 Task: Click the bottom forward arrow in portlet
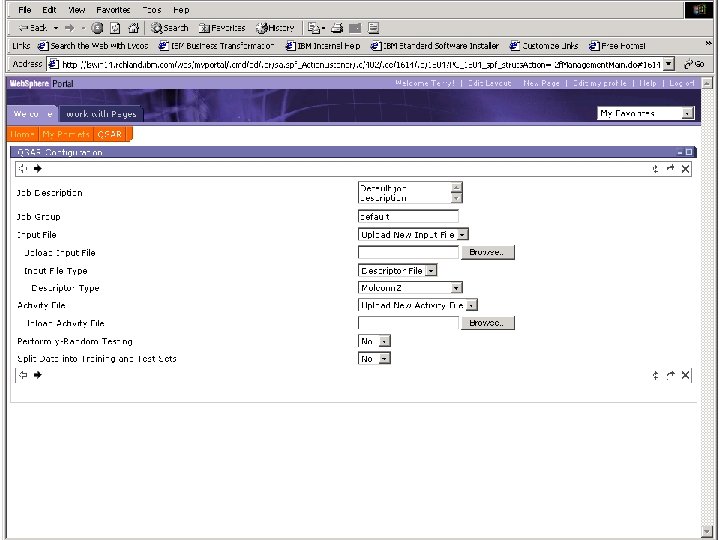(x=38, y=375)
